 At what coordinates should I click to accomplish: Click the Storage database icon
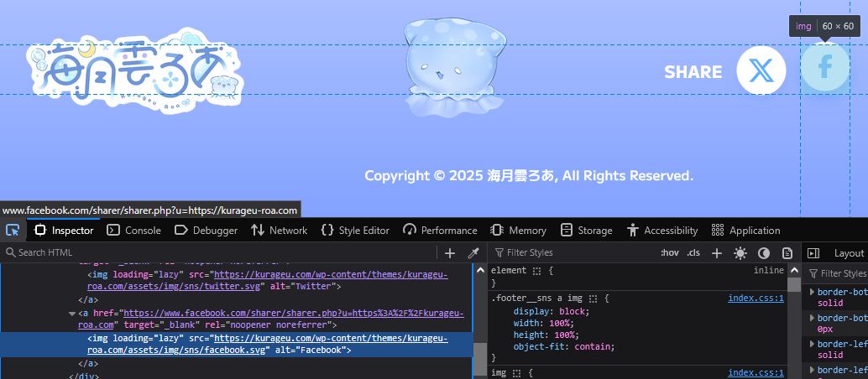[567, 230]
